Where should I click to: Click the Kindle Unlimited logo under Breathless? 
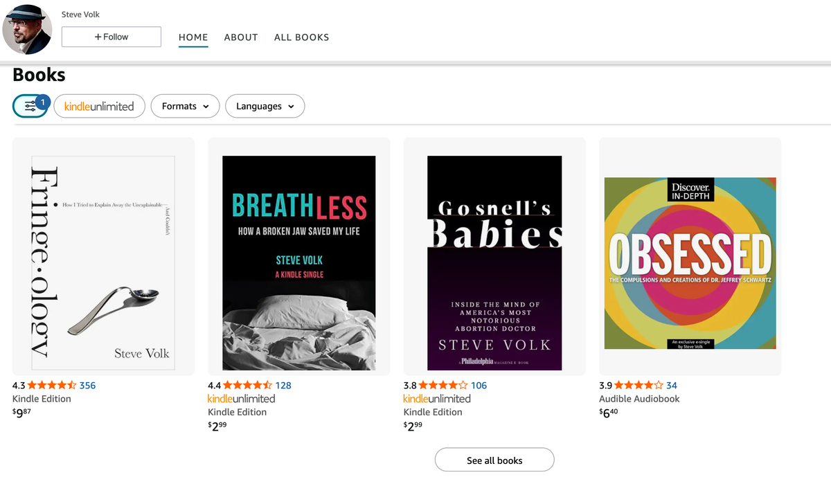click(x=241, y=399)
